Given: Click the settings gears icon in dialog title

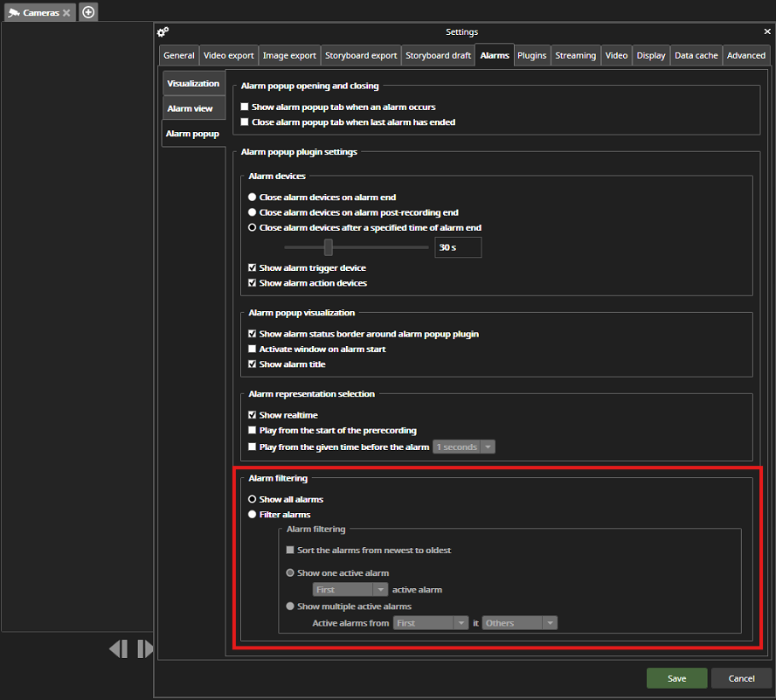Looking at the screenshot, I should tap(163, 32).
